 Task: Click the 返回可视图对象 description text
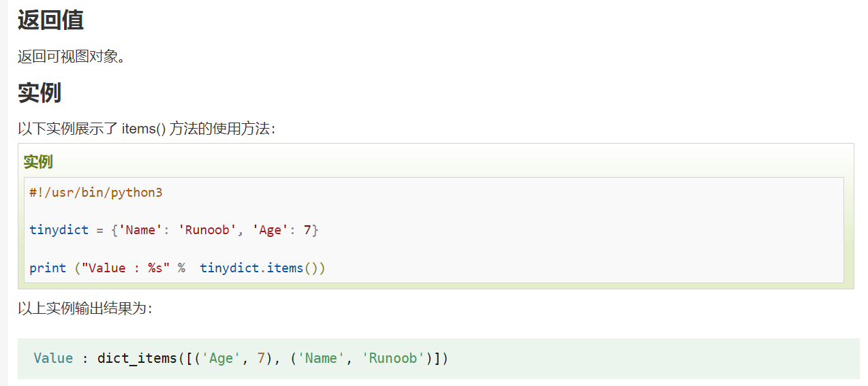[72, 57]
